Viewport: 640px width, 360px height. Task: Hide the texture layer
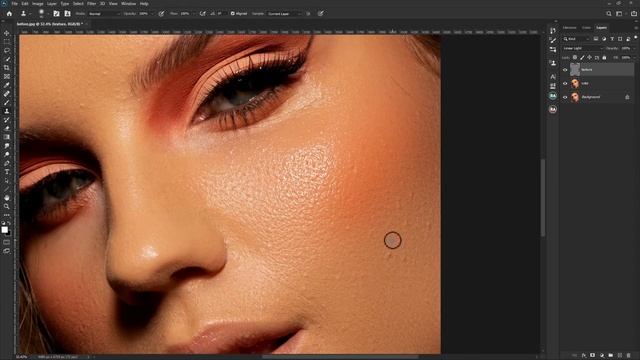point(565,70)
